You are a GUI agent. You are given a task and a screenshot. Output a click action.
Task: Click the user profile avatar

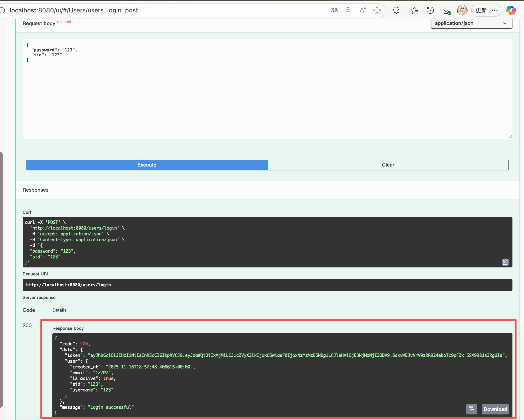pos(462,10)
